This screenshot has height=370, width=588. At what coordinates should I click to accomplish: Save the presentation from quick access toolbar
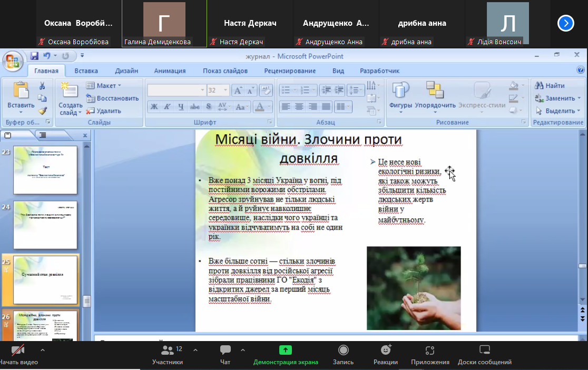34,55
